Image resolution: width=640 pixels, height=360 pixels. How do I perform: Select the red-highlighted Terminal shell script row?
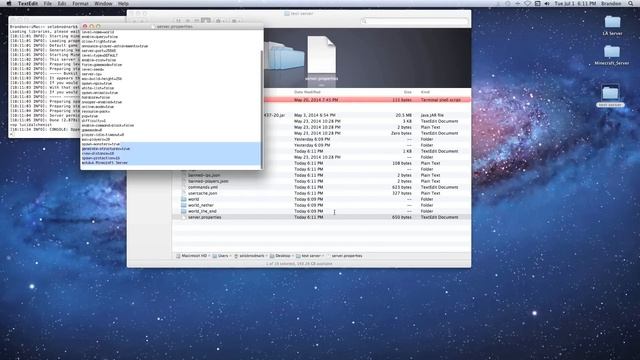(x=367, y=100)
